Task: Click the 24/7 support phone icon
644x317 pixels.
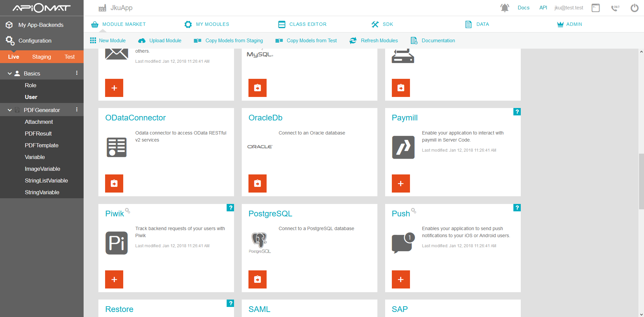Action: tap(615, 8)
